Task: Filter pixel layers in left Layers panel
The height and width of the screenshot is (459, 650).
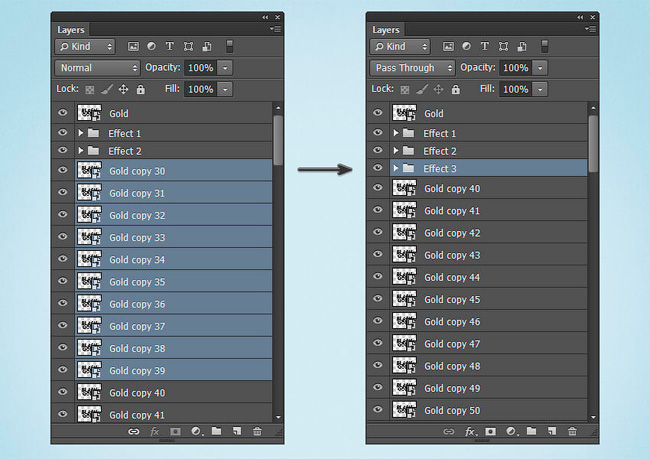Action: 133,46
